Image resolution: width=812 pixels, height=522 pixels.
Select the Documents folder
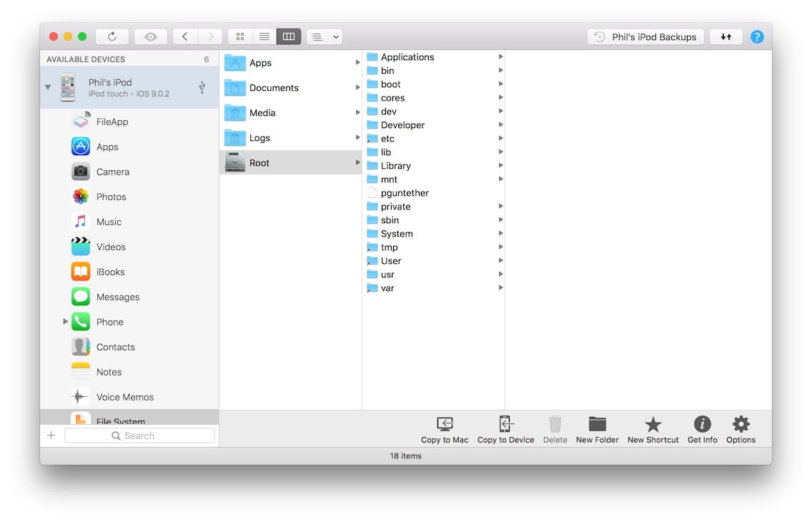[290, 87]
